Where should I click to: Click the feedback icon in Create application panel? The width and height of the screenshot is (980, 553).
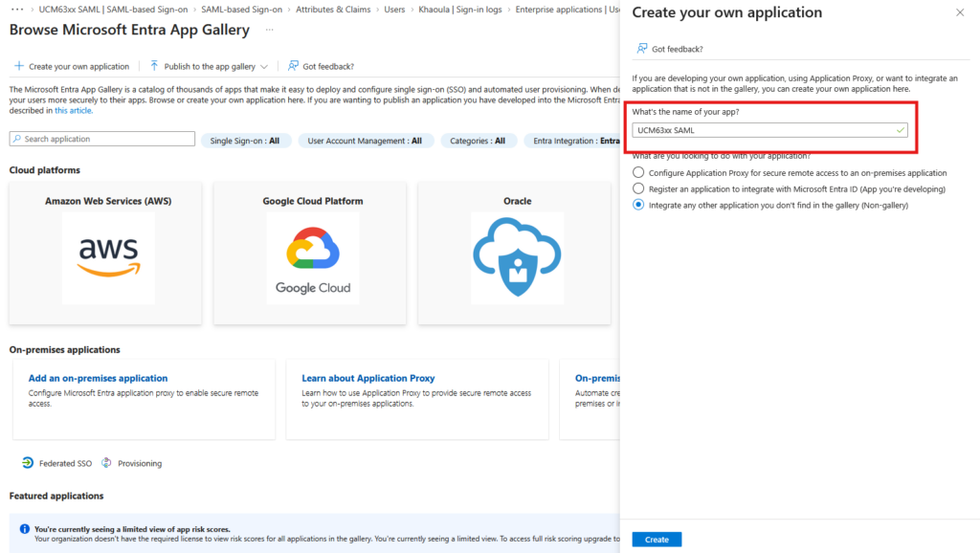642,48
